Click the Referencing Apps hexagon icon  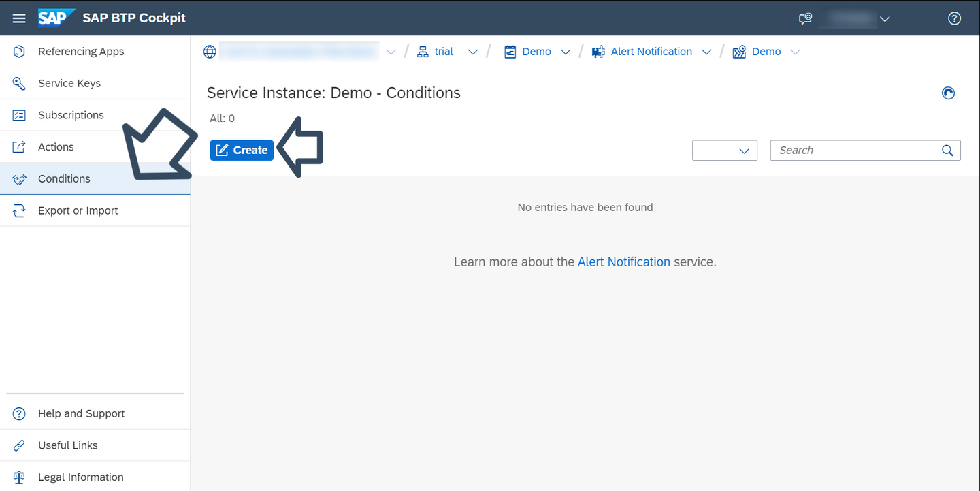19,52
